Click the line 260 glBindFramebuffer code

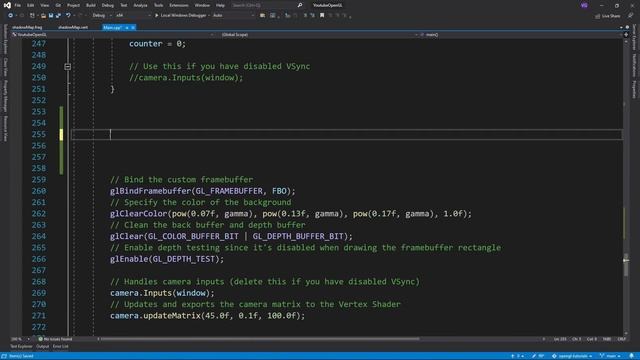[202, 191]
